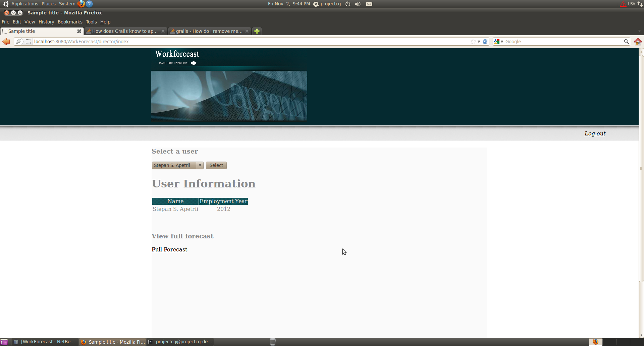
Task: Open the search engine selector dropdown
Action: 499,42
